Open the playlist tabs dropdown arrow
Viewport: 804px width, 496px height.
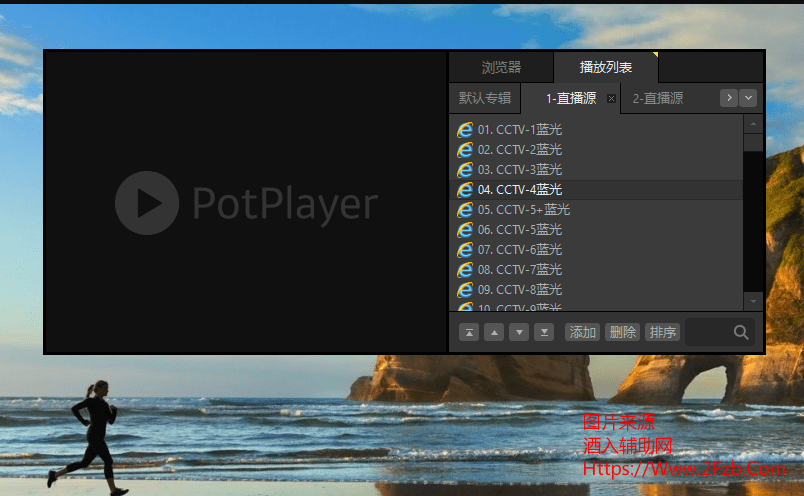[x=749, y=98]
